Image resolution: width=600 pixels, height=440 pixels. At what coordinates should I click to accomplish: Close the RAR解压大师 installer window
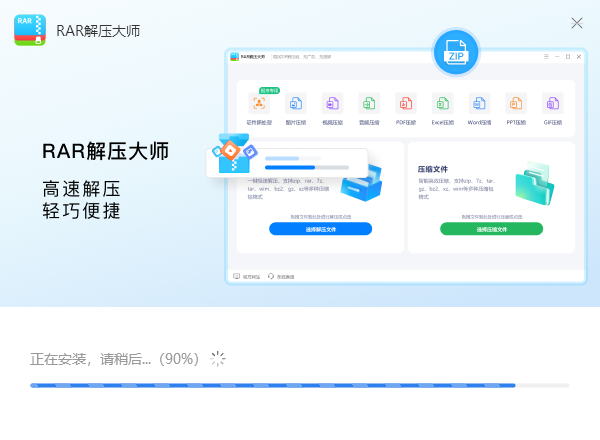tap(577, 23)
